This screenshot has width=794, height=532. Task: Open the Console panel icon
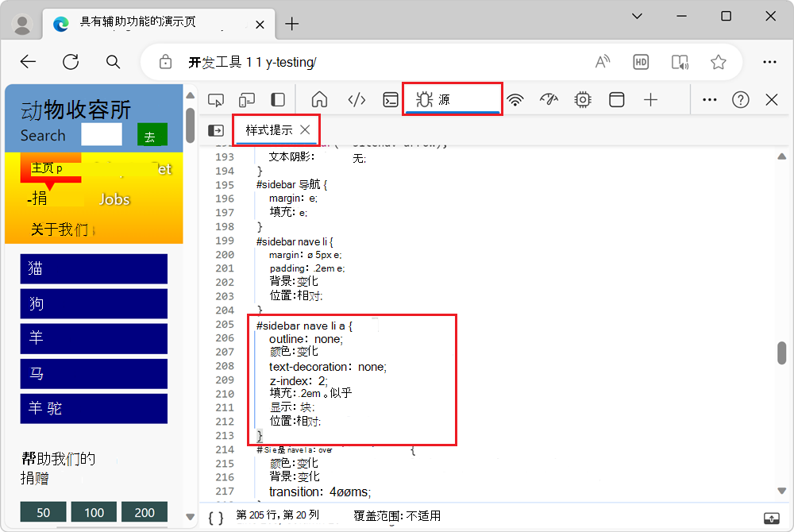pyautogui.click(x=390, y=99)
